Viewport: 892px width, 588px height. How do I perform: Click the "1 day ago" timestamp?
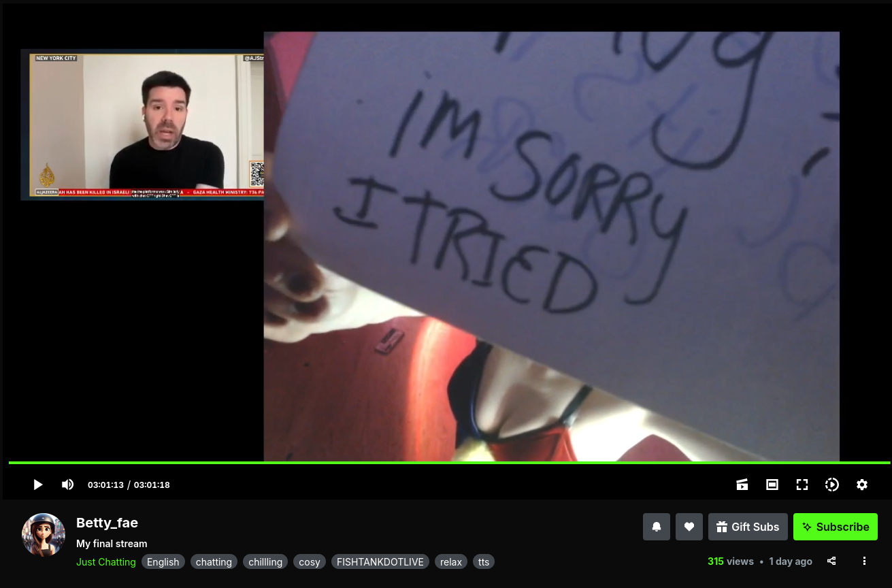click(x=791, y=561)
